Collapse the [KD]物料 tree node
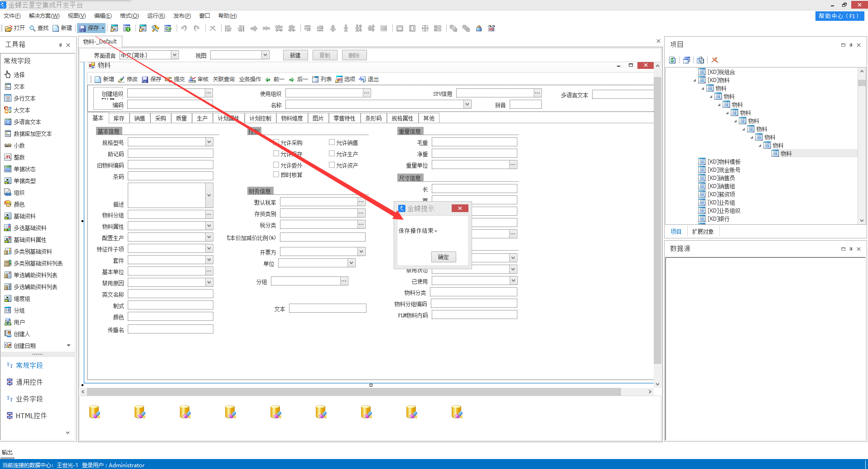Screen dimensions: 868x469 coord(695,80)
